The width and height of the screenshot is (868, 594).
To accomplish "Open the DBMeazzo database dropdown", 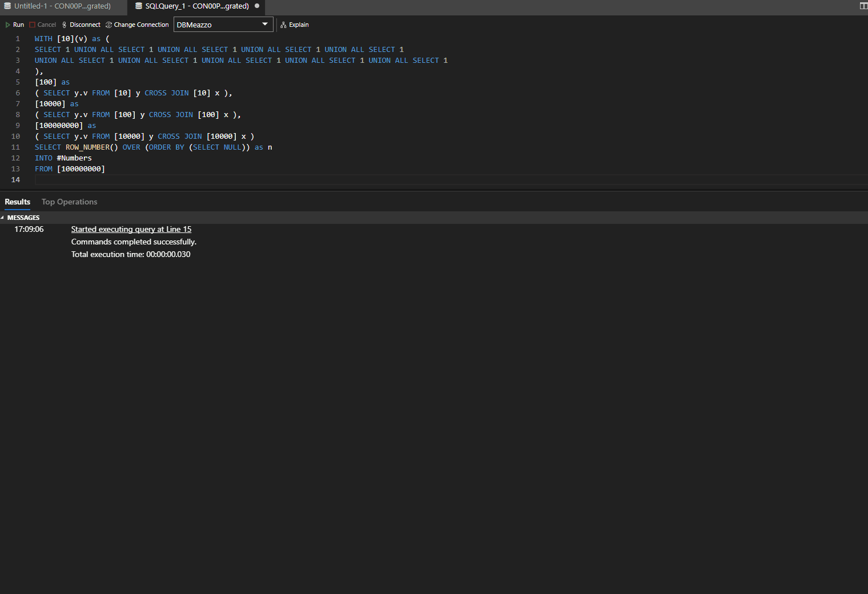I will pyautogui.click(x=264, y=25).
